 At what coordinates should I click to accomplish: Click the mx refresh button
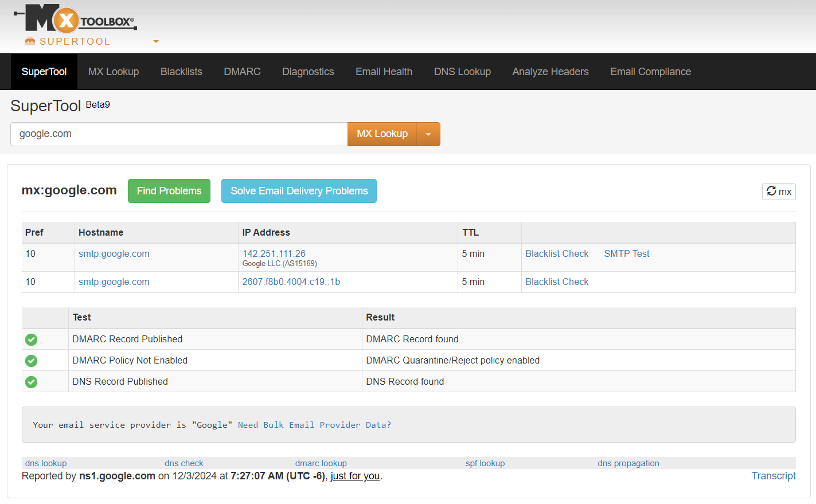(779, 192)
